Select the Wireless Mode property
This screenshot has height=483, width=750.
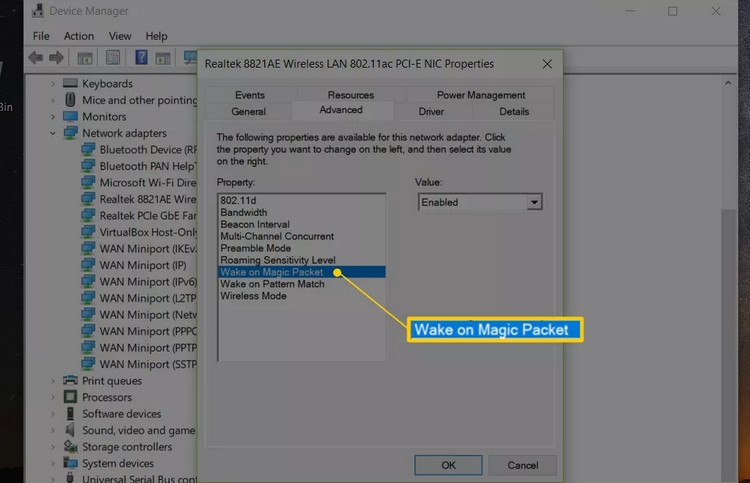(x=302, y=296)
